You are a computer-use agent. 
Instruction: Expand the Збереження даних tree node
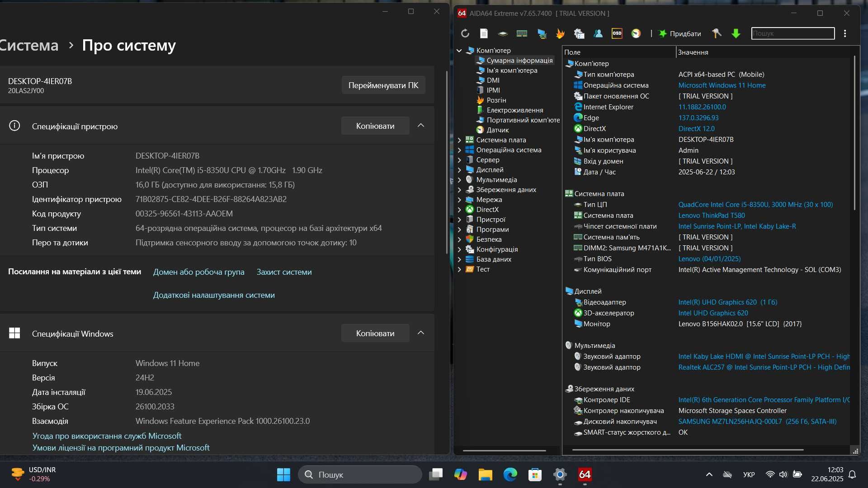pos(459,190)
